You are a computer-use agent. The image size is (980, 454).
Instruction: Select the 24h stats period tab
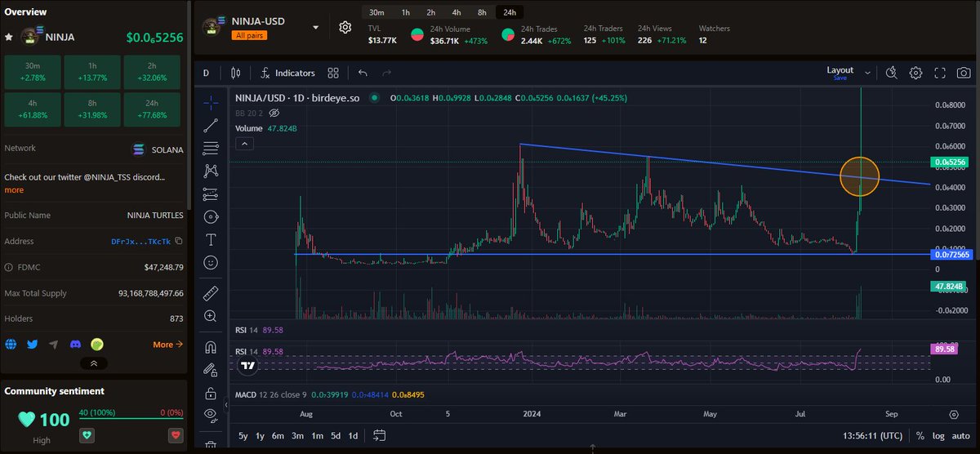(x=510, y=12)
